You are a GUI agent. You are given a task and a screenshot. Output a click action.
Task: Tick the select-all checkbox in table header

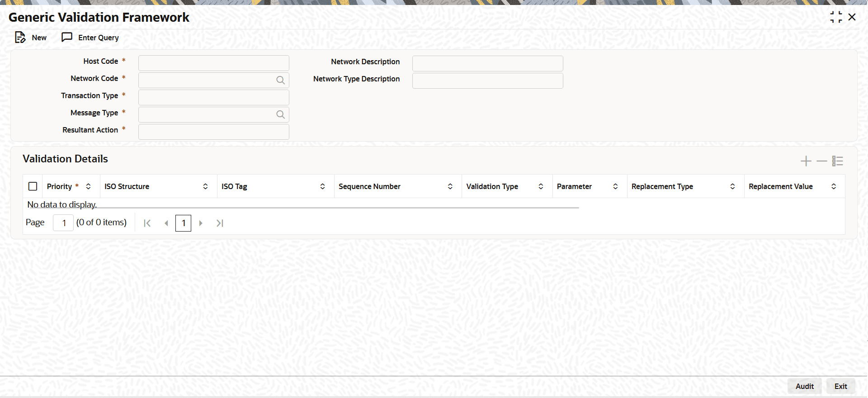tap(33, 186)
